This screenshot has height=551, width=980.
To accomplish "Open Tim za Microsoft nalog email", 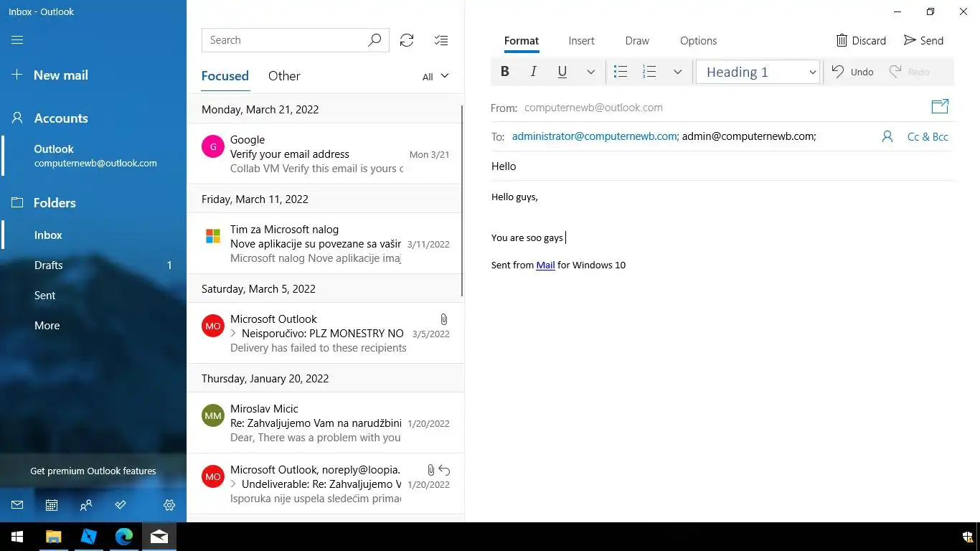I will (x=326, y=243).
